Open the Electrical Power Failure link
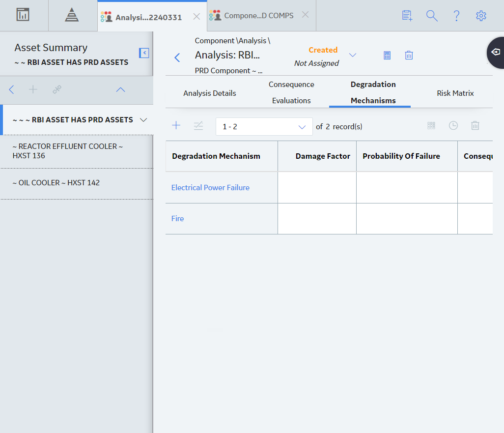This screenshot has width=504, height=433. (210, 188)
